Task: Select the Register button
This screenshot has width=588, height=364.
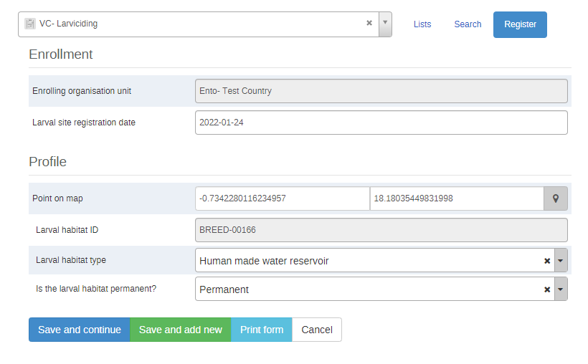Action: tap(520, 24)
